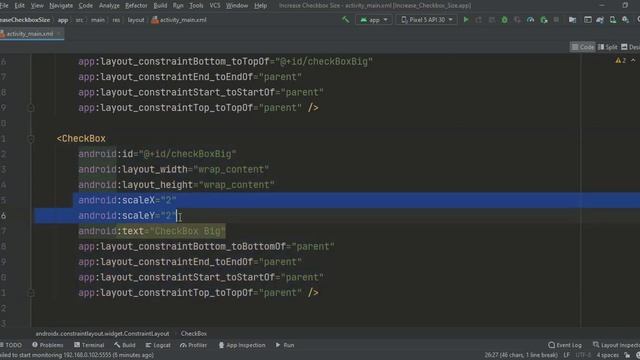
Task: Click the Attach Debugger to Android Process icon
Action: [544, 20]
